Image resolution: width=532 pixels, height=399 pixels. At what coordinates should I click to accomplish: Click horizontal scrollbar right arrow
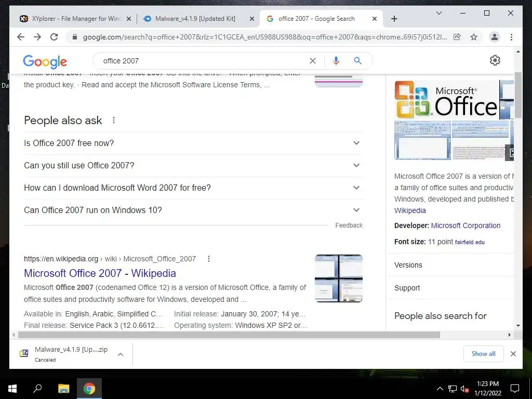coord(509,335)
